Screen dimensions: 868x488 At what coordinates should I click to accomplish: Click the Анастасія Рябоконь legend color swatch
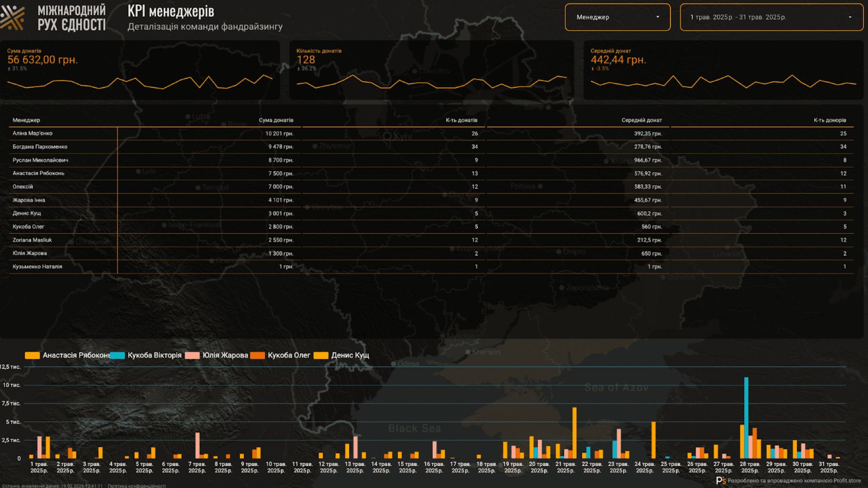pos(32,356)
